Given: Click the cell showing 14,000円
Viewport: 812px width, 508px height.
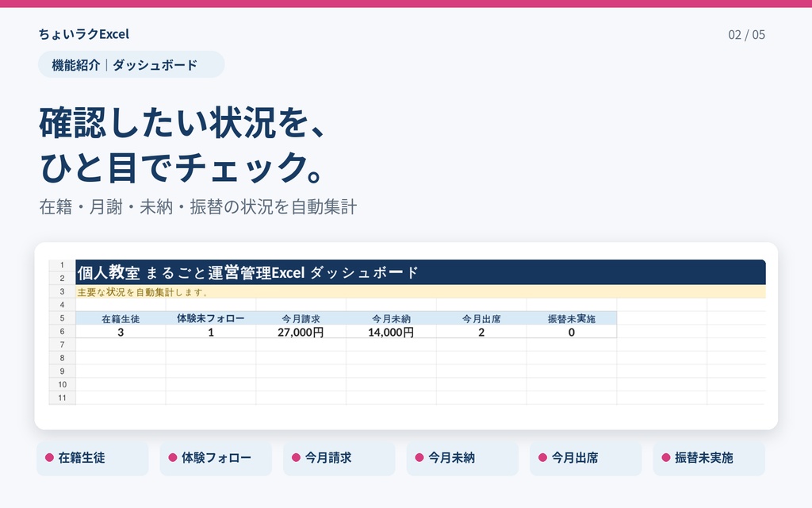Looking at the screenshot, I should 391,332.
